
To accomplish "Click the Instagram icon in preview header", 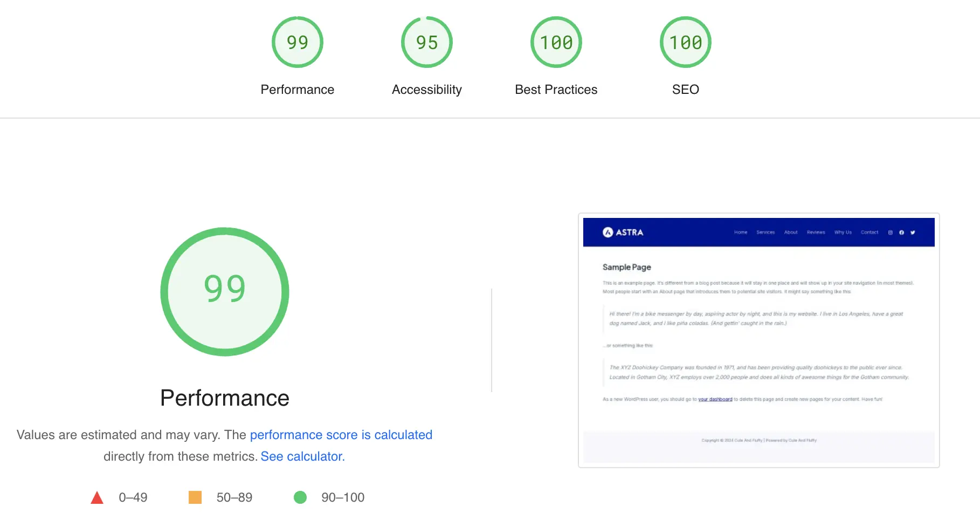I will click(890, 232).
